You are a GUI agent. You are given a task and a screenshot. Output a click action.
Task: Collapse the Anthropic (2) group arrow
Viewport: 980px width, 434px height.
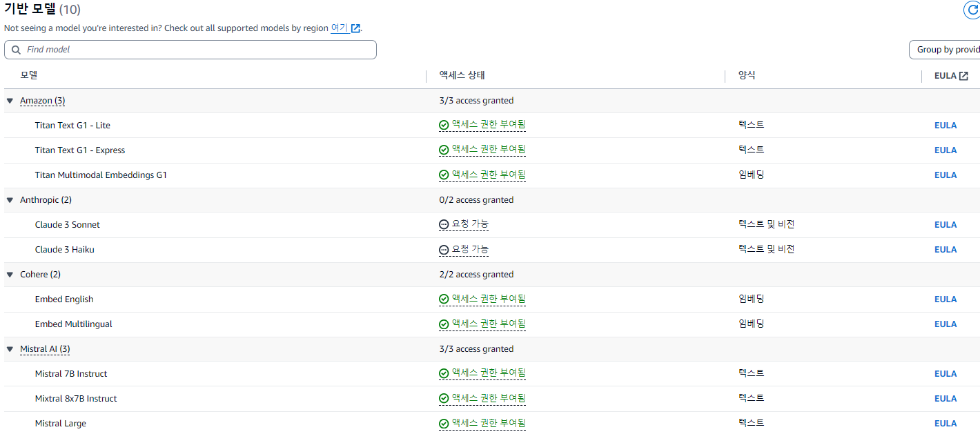tap(10, 200)
